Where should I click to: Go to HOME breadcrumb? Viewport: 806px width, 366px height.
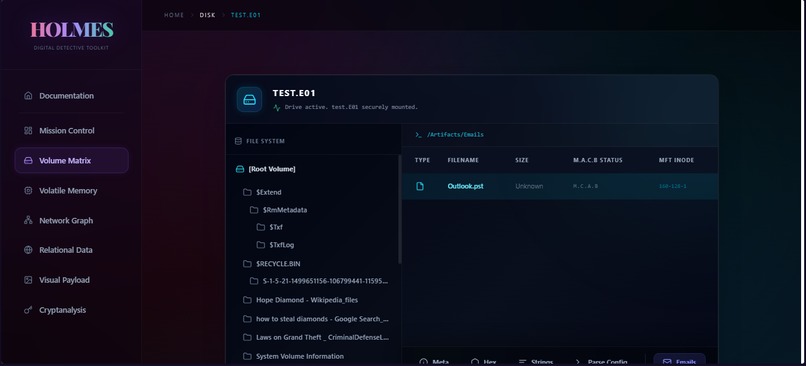pos(174,15)
